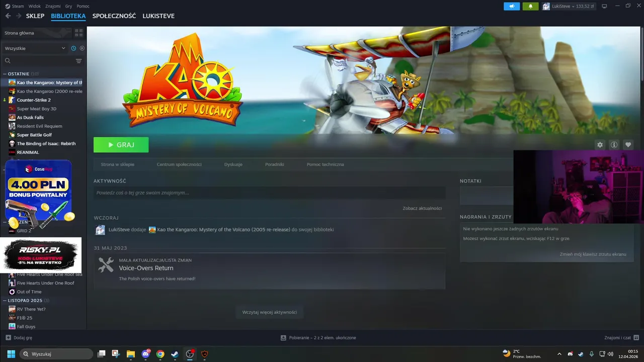Click the library search magnifier field
This screenshot has height=362, width=644.
pyautogui.click(x=38, y=61)
